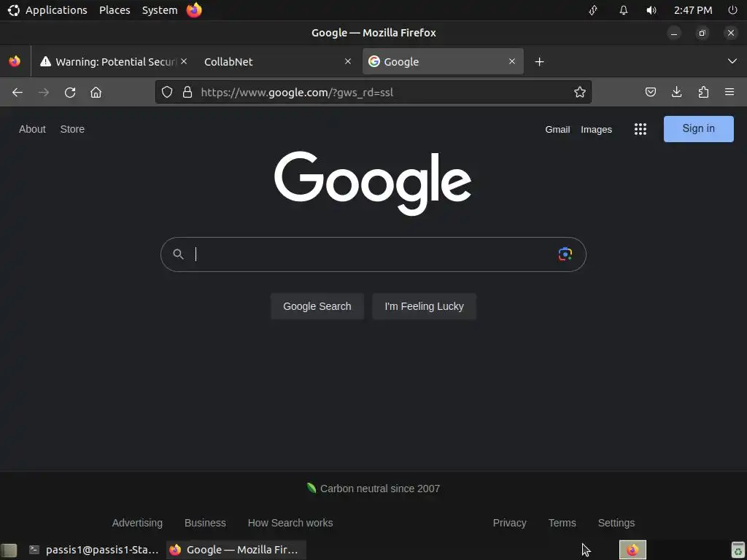The image size is (747, 560).
Task: Click the Google Search button
Action: tap(317, 306)
